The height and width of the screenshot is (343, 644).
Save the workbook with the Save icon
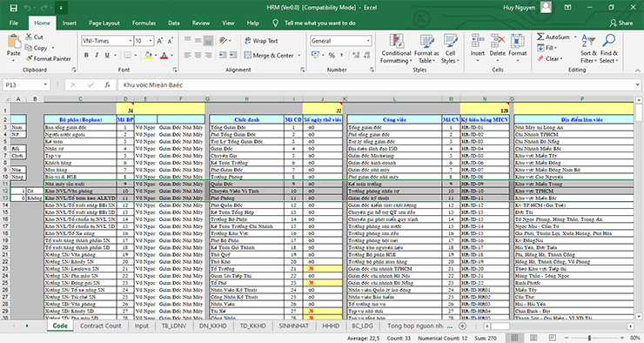[x=14, y=7]
